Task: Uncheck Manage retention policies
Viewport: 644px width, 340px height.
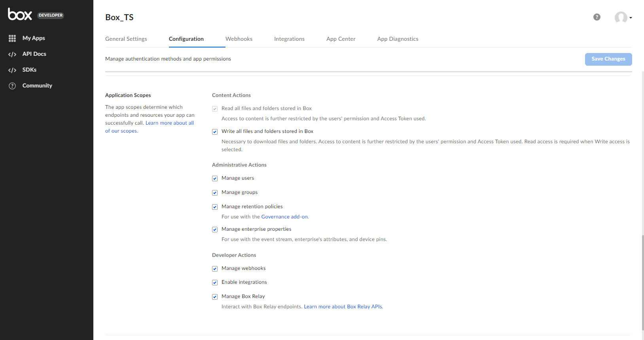Action: [x=215, y=207]
